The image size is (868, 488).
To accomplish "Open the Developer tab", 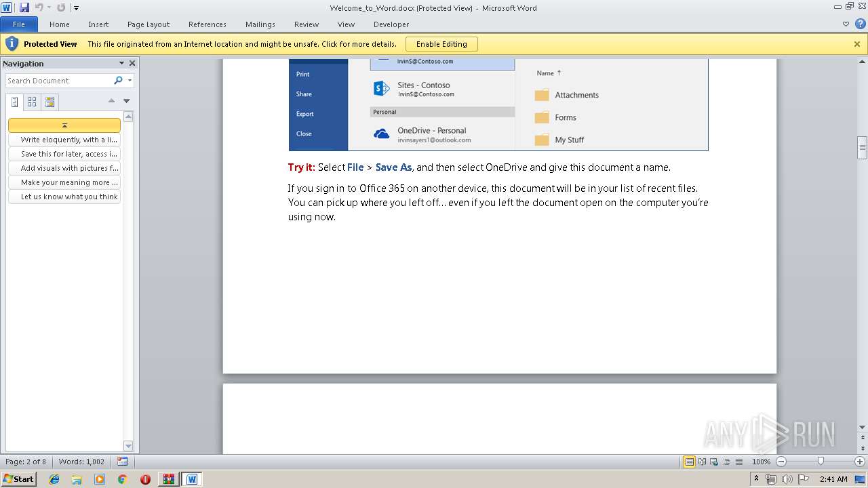I will click(391, 24).
